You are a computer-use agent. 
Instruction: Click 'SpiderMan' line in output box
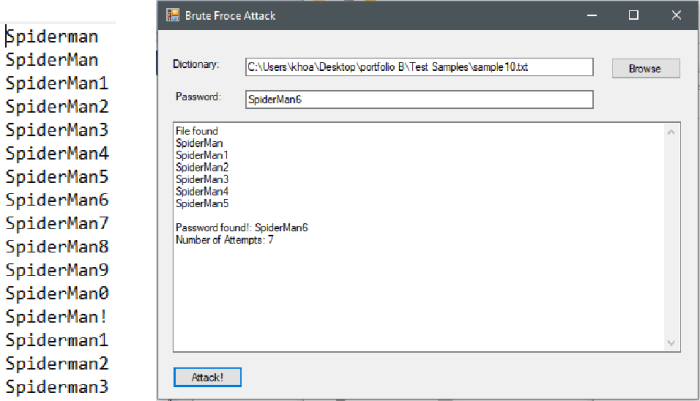click(199, 143)
